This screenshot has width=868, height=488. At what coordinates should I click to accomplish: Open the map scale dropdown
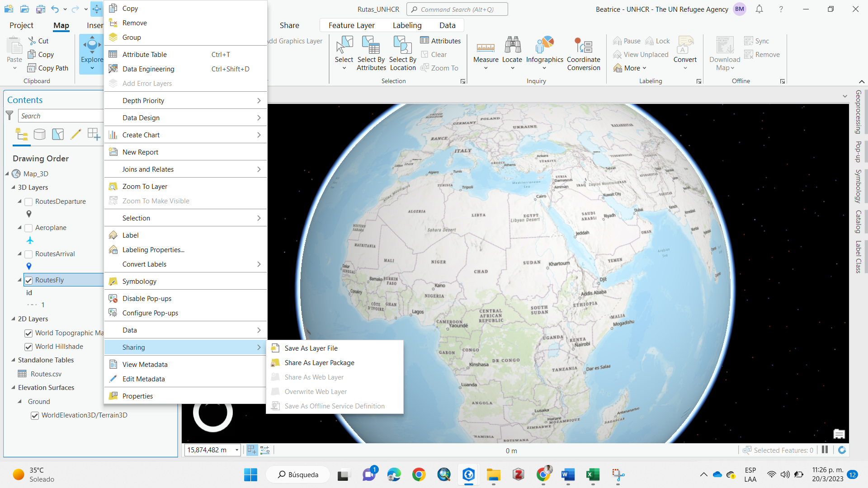click(x=236, y=450)
